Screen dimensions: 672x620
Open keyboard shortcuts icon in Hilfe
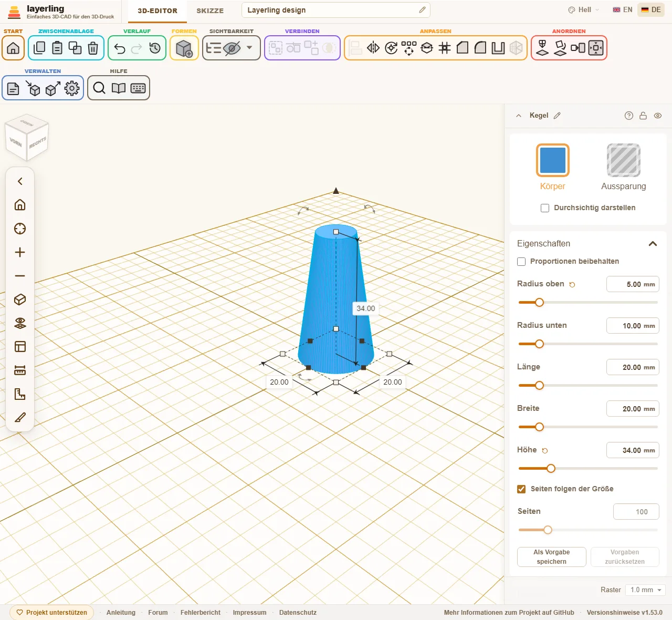(138, 88)
